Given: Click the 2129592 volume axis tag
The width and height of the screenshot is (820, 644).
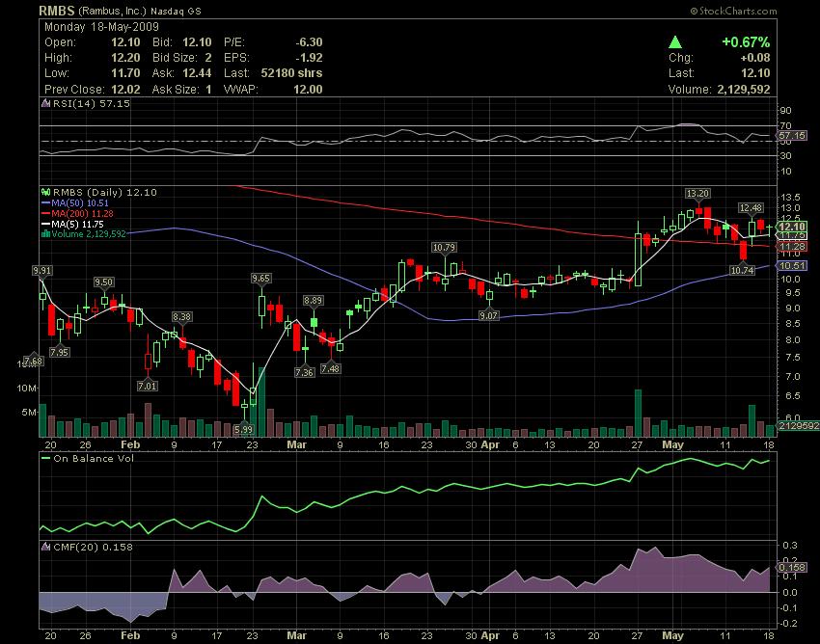Looking at the screenshot, I should point(799,426).
